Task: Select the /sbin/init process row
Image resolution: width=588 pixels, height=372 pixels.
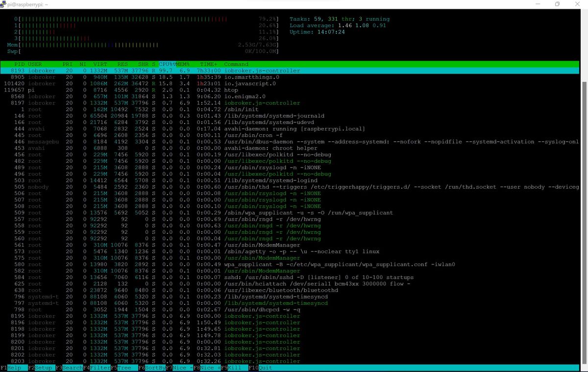Action: 290,109
